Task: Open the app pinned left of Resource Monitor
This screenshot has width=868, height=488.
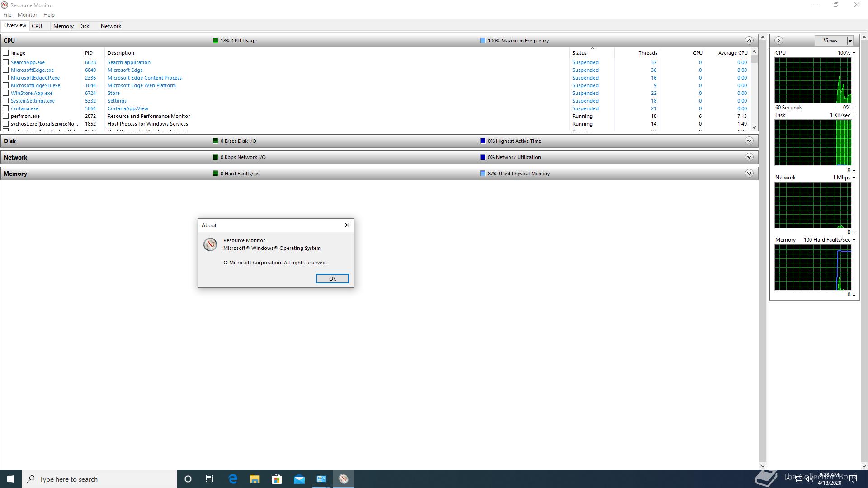Action: tap(321, 479)
